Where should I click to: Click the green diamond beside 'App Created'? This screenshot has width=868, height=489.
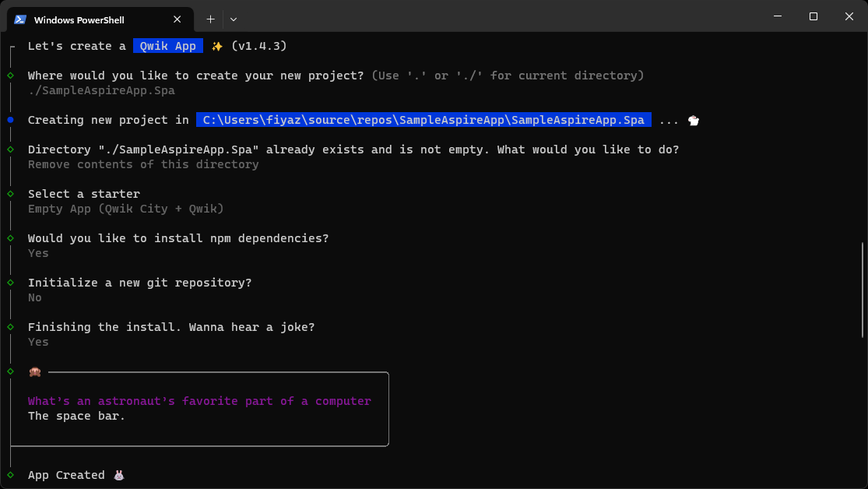pyautogui.click(x=11, y=475)
